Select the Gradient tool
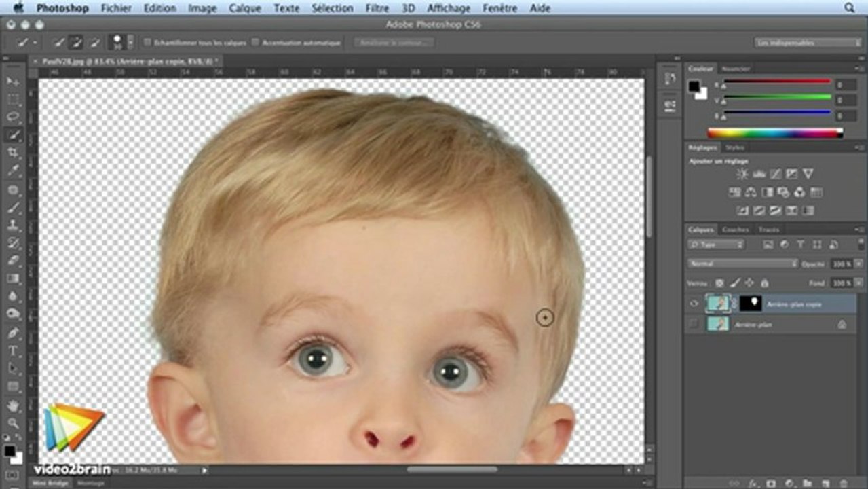 (x=12, y=278)
